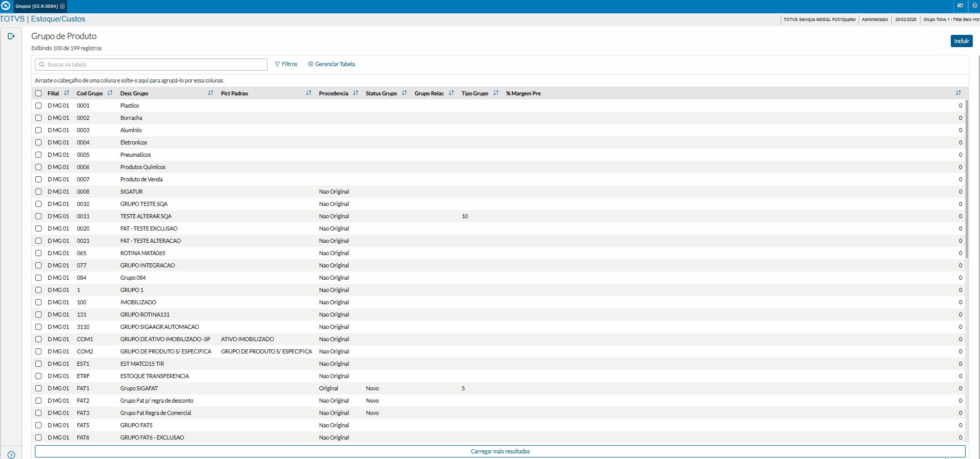Check the row for Plastico

pos(38,106)
